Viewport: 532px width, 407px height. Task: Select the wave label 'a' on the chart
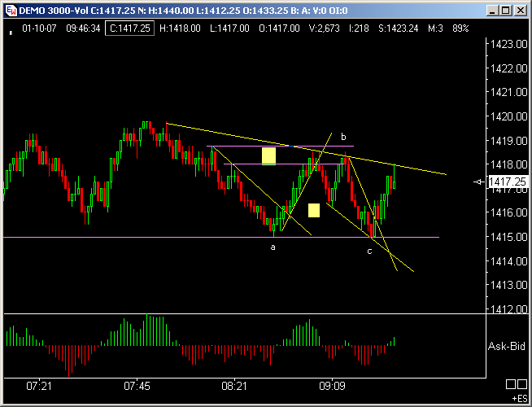tap(273, 247)
